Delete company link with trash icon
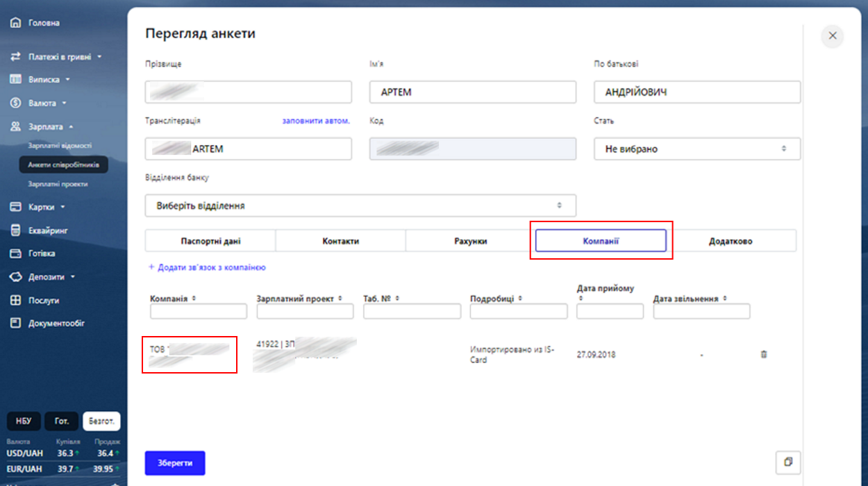The image size is (868, 486). tap(764, 354)
